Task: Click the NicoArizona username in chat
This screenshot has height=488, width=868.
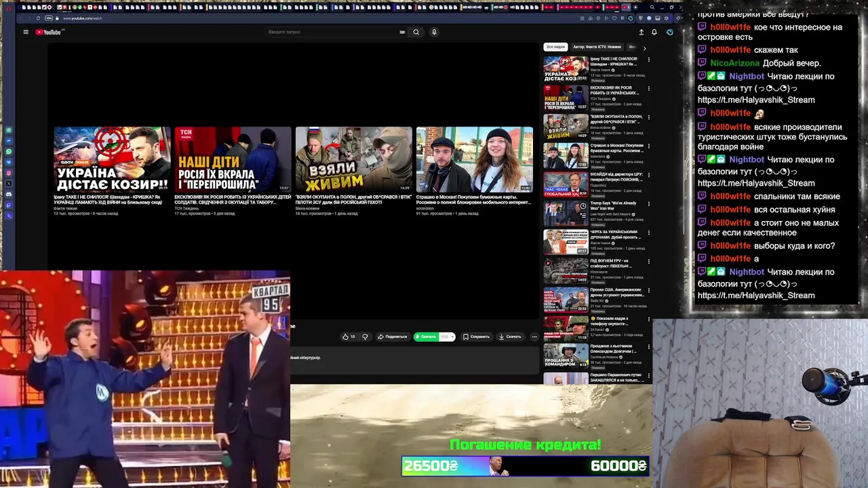Action: (x=734, y=63)
